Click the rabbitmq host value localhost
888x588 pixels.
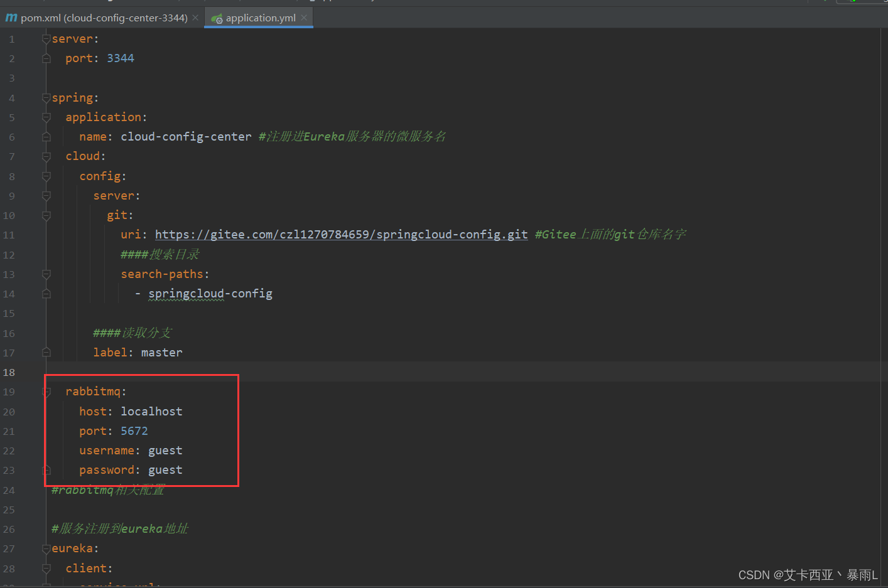tap(151, 412)
